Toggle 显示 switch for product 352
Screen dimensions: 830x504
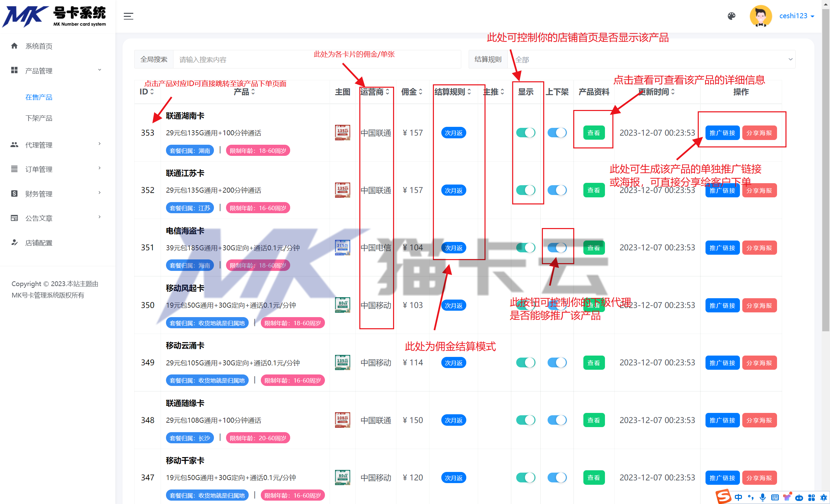pos(526,190)
